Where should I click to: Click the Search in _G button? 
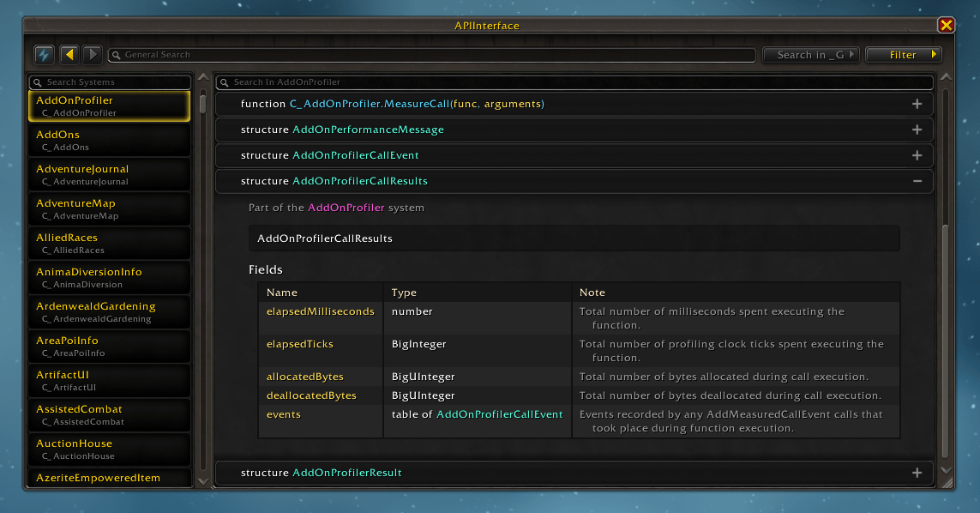(809, 55)
